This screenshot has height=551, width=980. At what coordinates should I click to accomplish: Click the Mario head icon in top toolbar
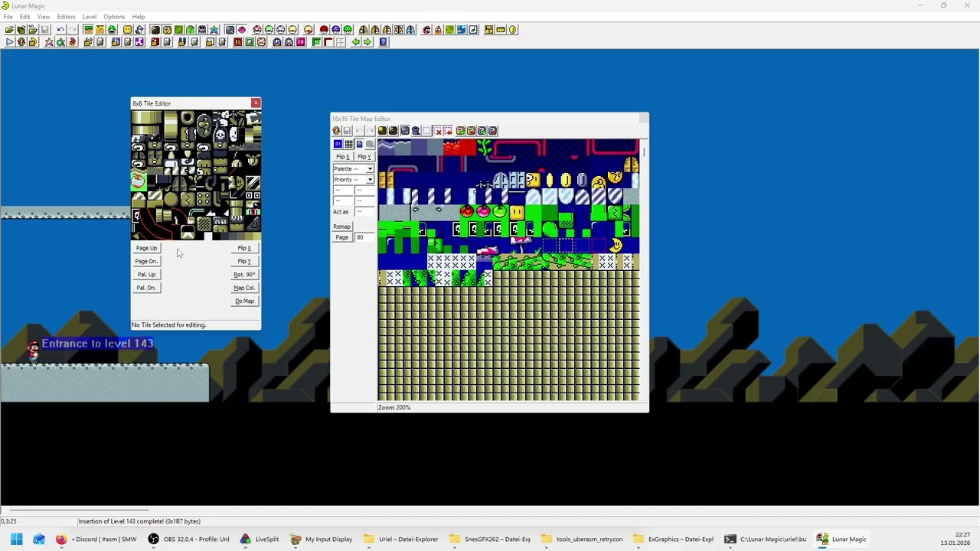pos(427,29)
